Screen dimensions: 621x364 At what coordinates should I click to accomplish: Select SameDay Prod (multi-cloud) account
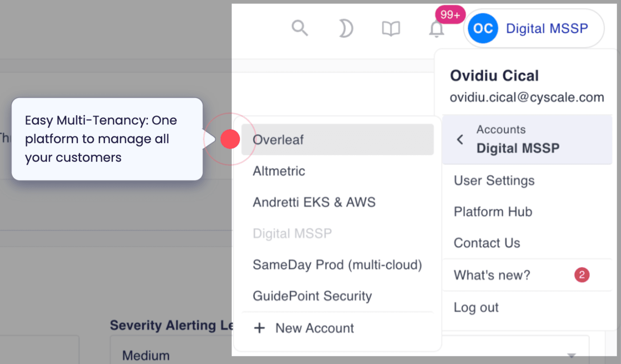click(337, 264)
